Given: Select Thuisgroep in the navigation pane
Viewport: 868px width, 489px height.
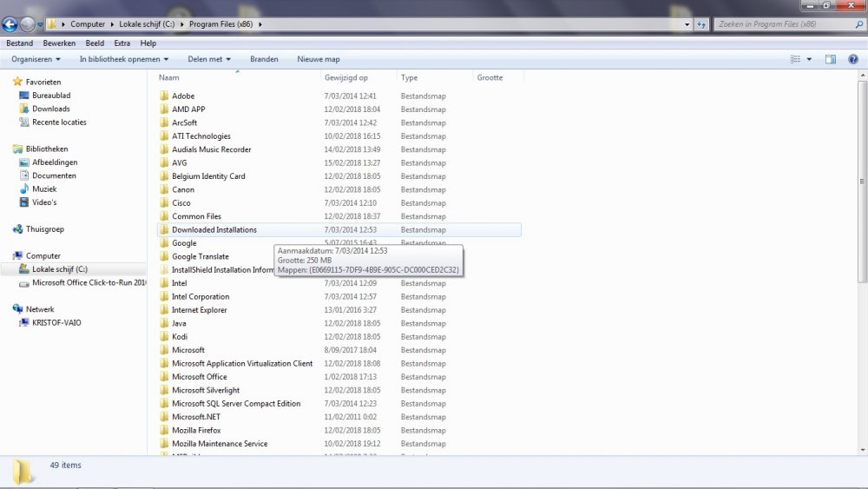Looking at the screenshot, I should pyautogui.click(x=45, y=228).
